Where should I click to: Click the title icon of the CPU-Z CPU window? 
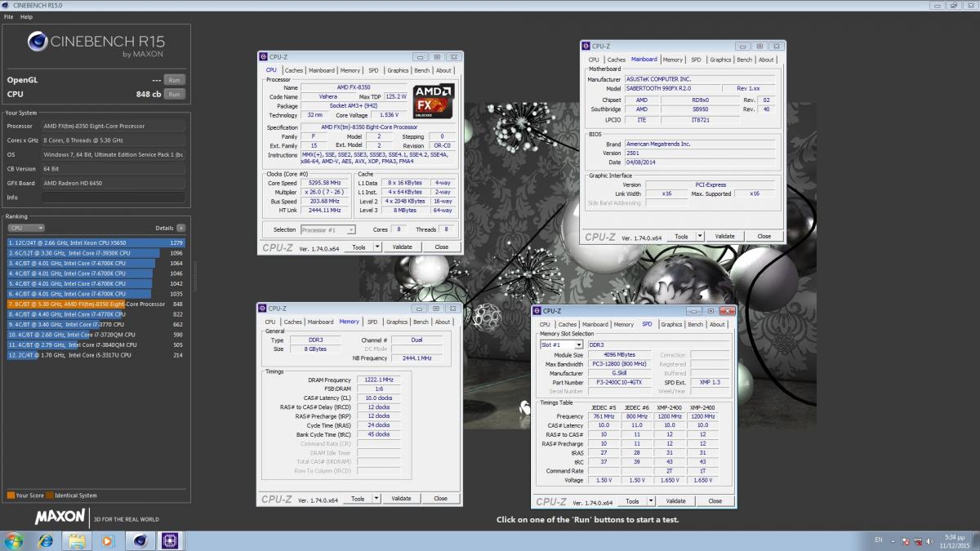tap(263, 56)
